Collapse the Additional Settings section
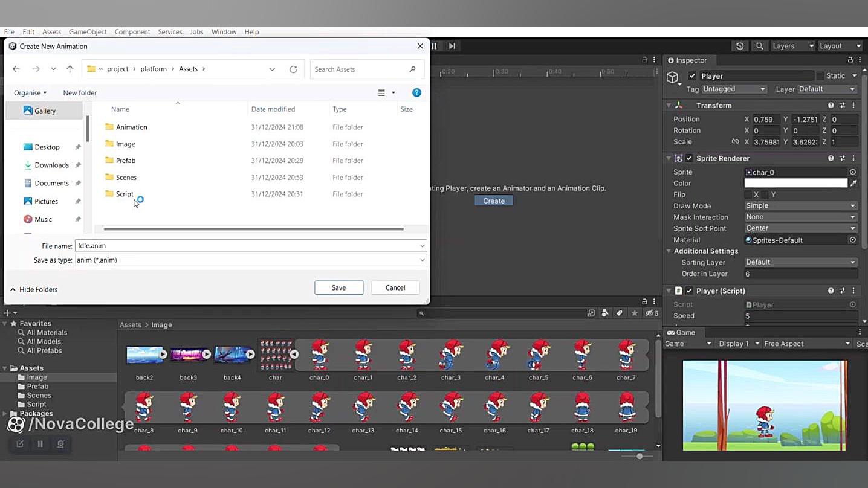The width and height of the screenshot is (868, 488). pyautogui.click(x=669, y=251)
